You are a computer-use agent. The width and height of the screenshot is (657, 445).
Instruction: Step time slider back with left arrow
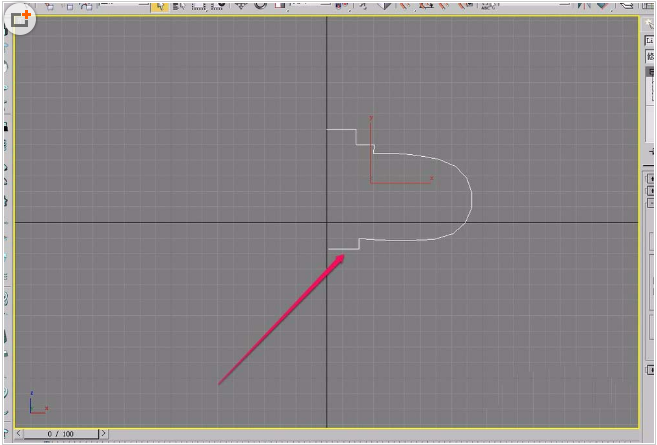point(18,433)
